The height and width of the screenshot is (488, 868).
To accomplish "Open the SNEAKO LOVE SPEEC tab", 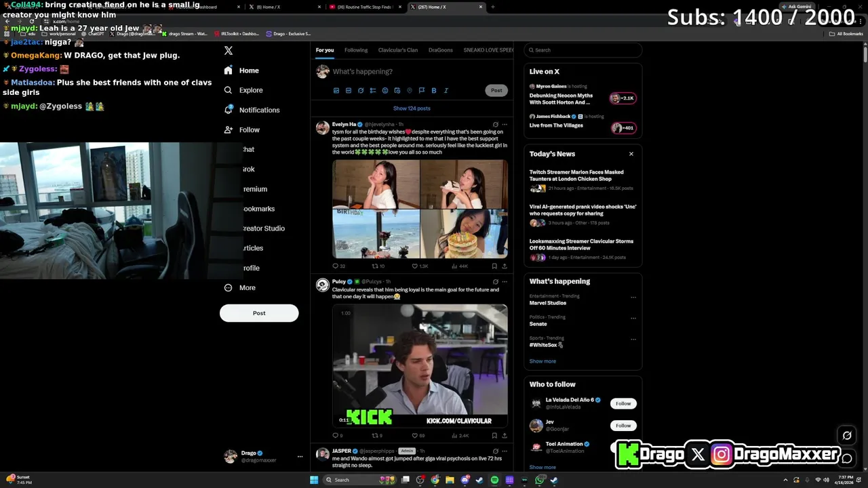I will click(x=488, y=50).
